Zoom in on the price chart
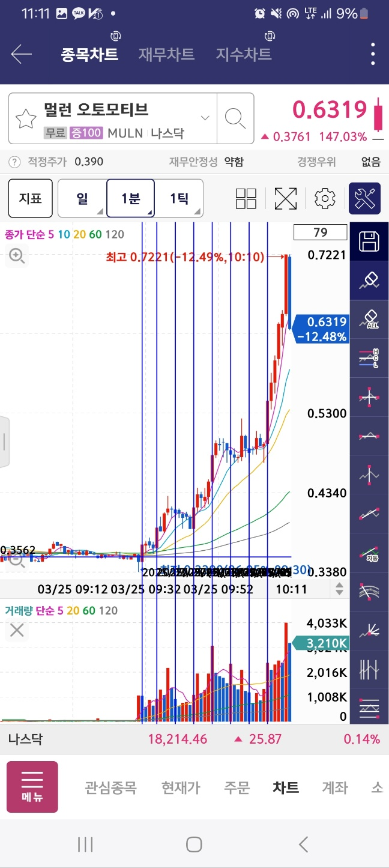 tap(16, 256)
